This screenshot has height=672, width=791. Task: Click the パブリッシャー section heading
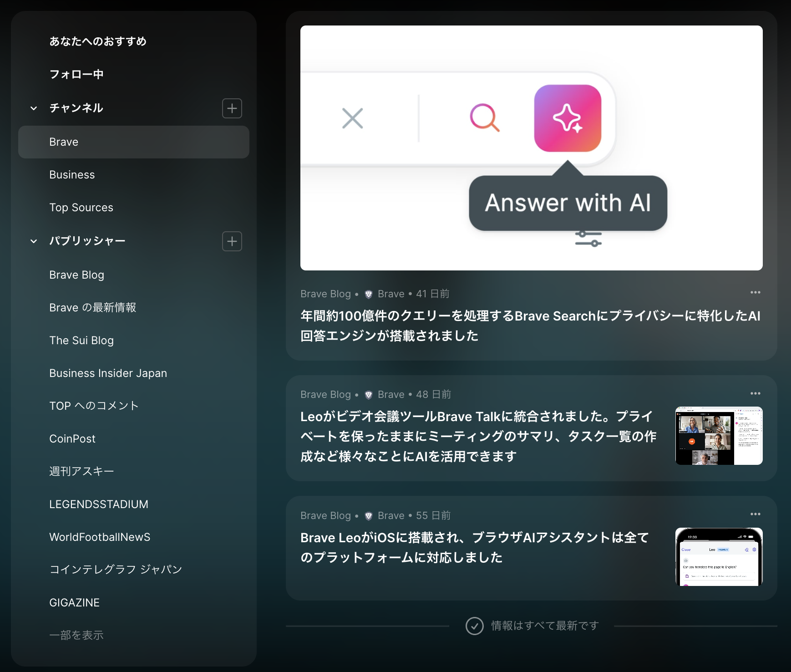87,241
